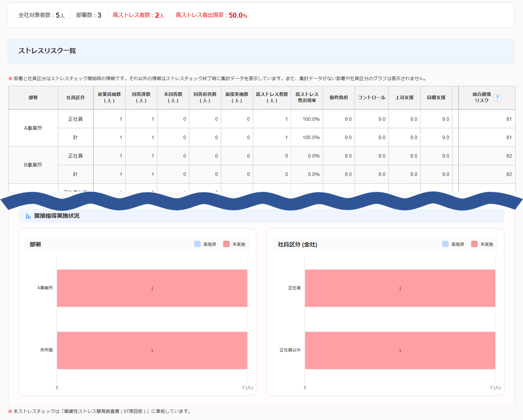Click the 社員区分 column header
Image resolution: width=523 pixels, height=420 pixels.
pyautogui.click(x=75, y=98)
